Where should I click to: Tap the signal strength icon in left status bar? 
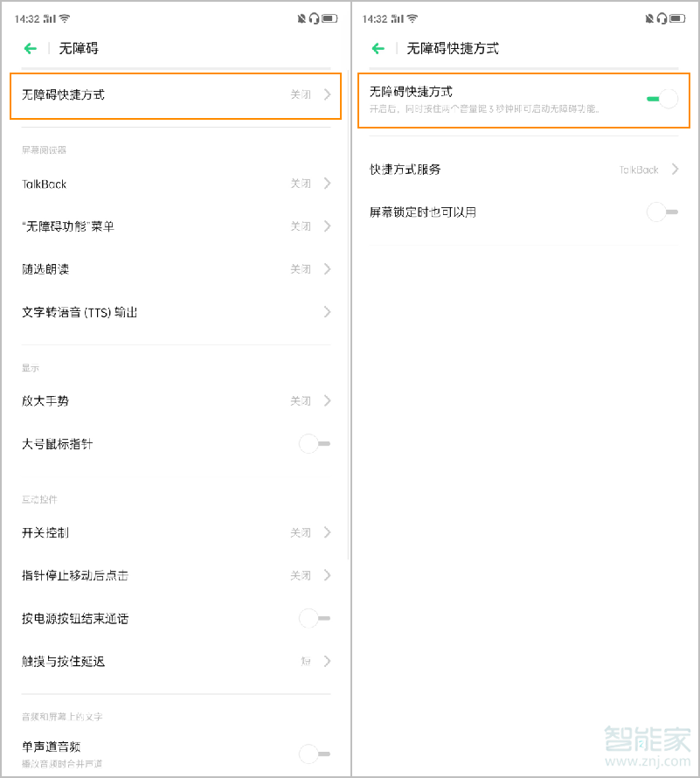[x=49, y=18]
